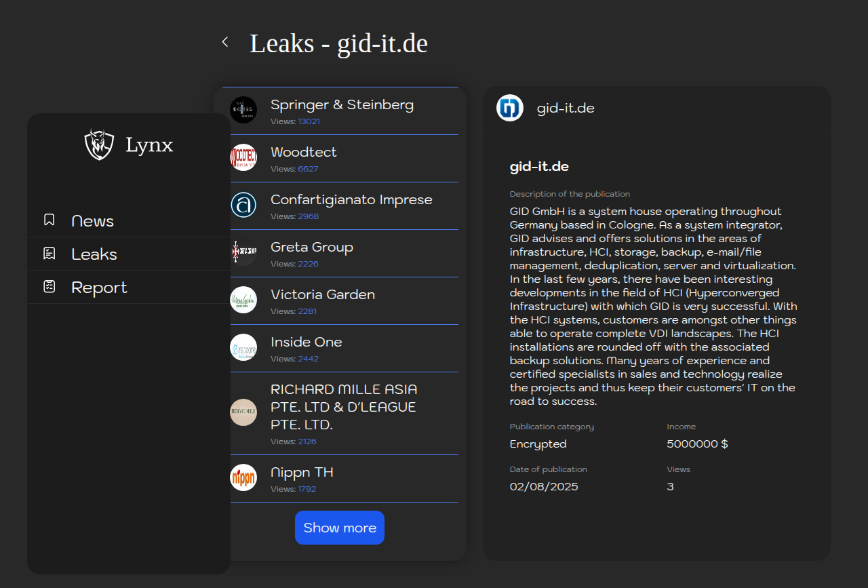Click the News bookmark icon
The width and height of the screenshot is (868, 588).
pyautogui.click(x=49, y=220)
